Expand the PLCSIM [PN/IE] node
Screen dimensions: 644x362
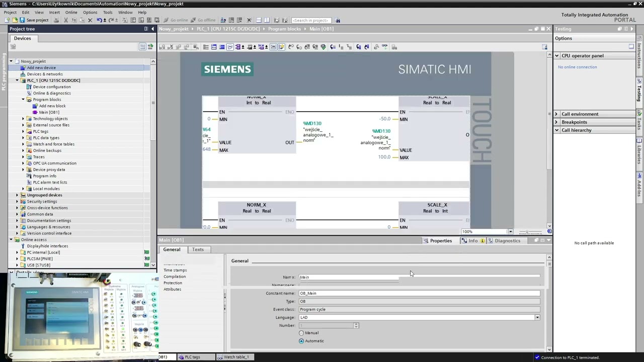tap(17, 259)
